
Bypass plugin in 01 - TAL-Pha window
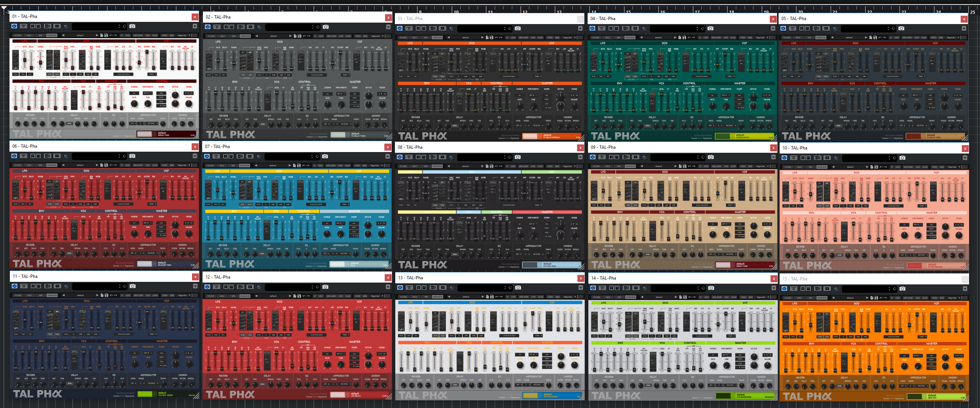pos(14,26)
